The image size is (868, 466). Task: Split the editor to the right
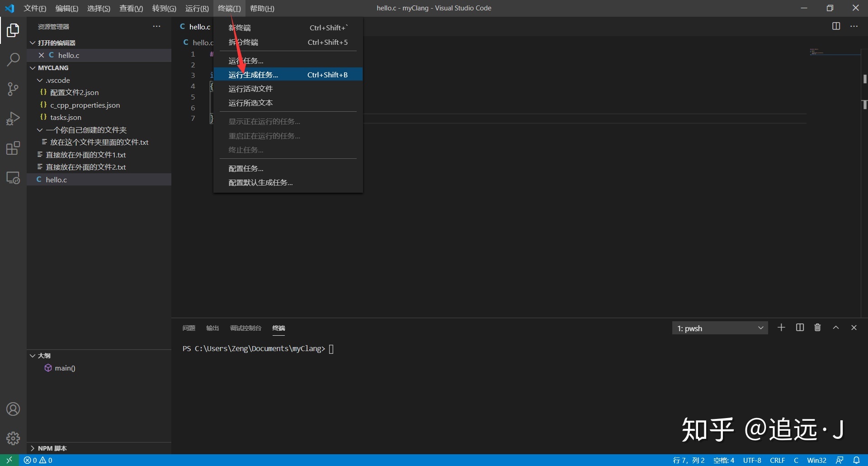pyautogui.click(x=836, y=26)
